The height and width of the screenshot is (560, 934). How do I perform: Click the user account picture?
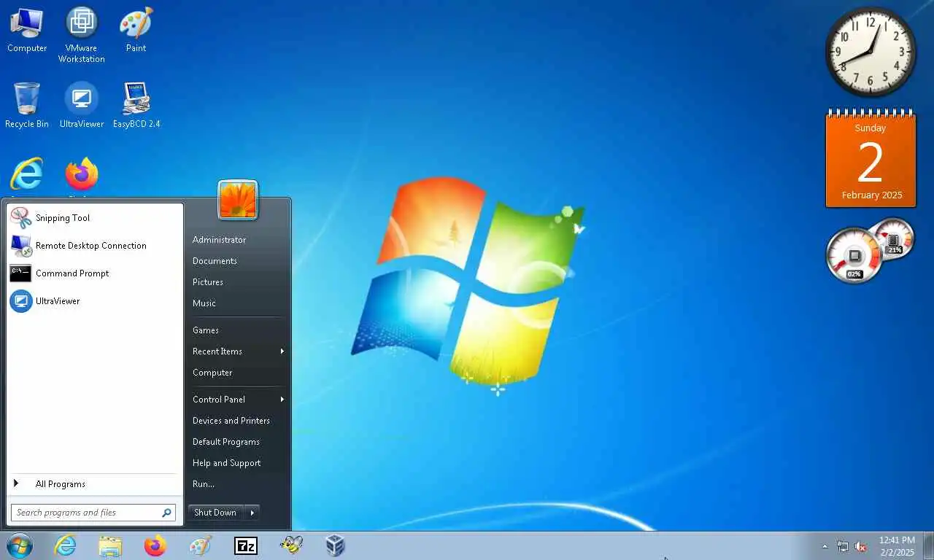pyautogui.click(x=238, y=200)
